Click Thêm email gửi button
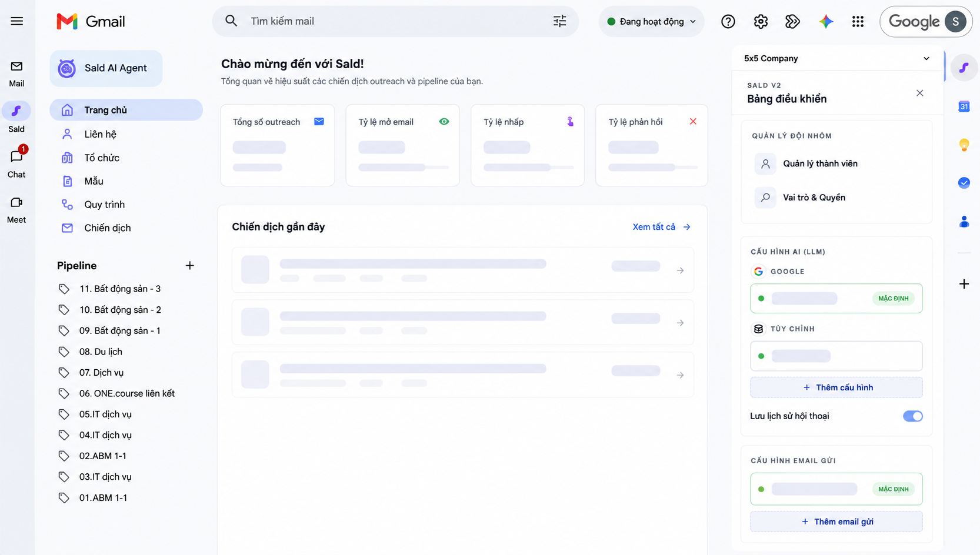The height and width of the screenshot is (555, 980). [x=836, y=521]
